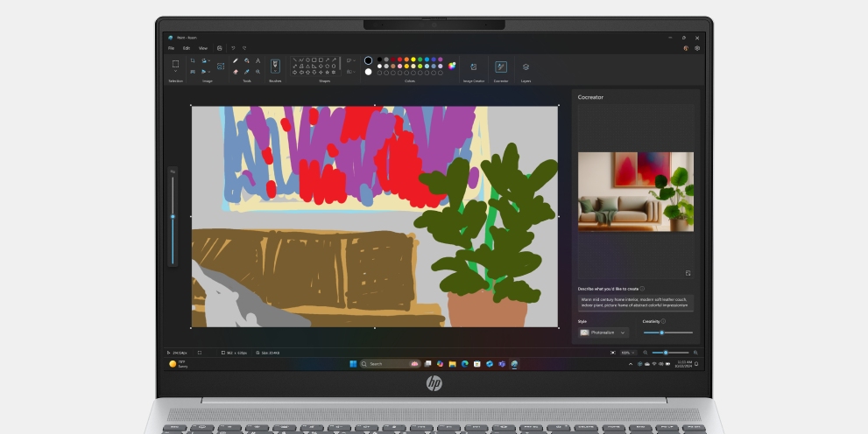Open the Windows Start menu

(353, 364)
